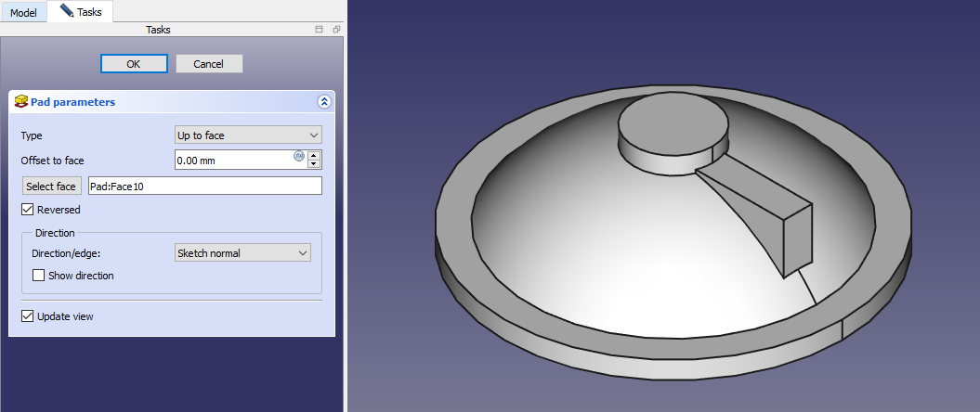Open the expression editor for Offset to face
980x412 pixels.
[299, 156]
